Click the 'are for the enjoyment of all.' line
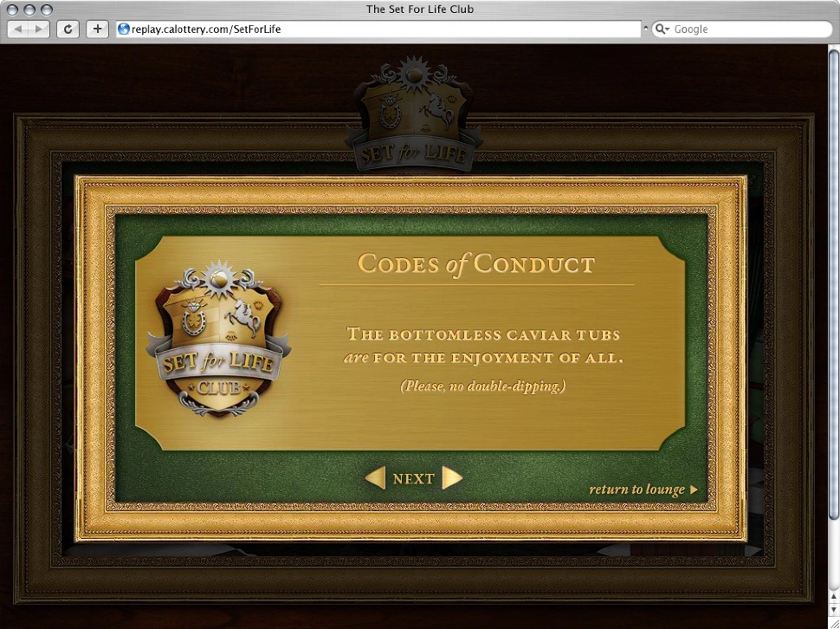The image size is (840, 629). click(483, 358)
